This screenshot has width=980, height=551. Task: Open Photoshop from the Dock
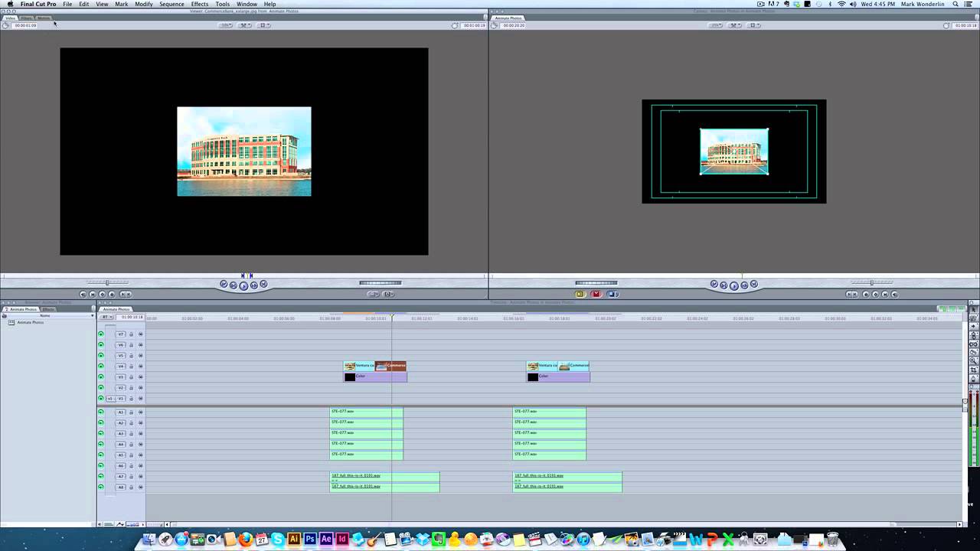(x=310, y=540)
